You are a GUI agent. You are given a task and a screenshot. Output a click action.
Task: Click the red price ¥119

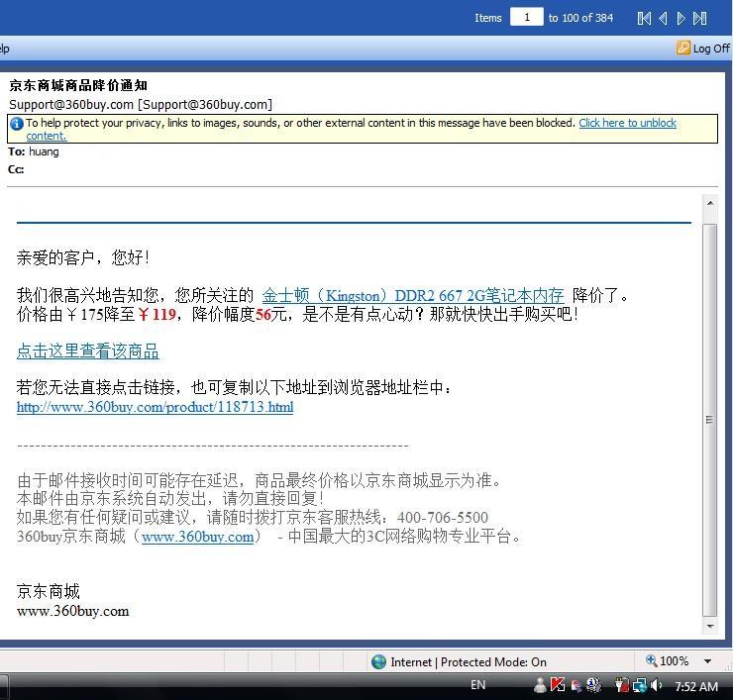click(x=157, y=314)
